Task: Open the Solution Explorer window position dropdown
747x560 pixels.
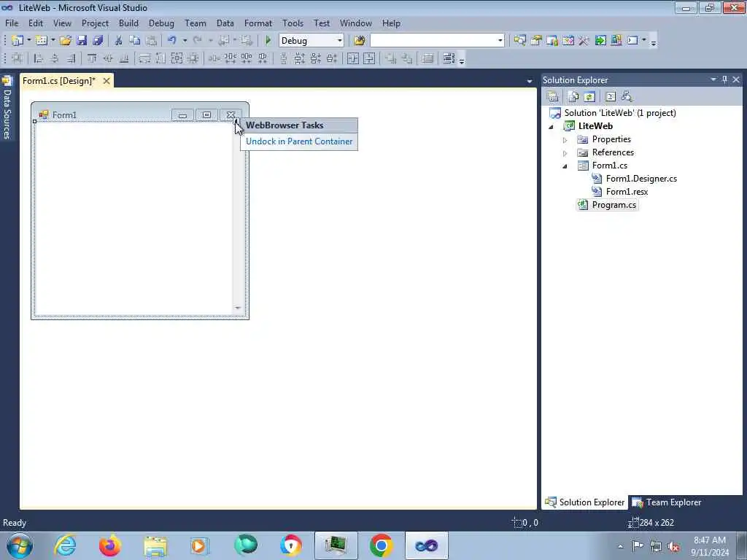Action: (x=713, y=79)
